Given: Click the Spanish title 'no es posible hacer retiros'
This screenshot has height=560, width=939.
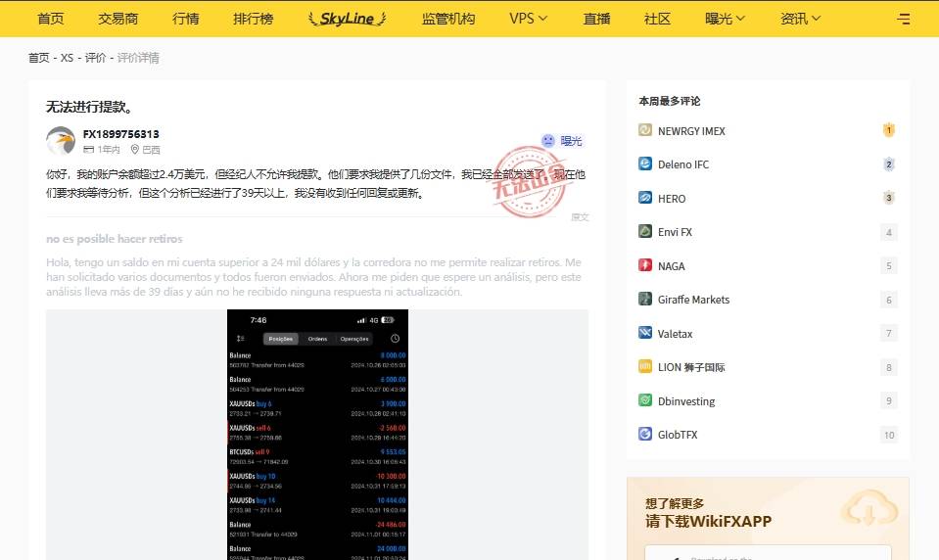Looking at the screenshot, I should (115, 238).
